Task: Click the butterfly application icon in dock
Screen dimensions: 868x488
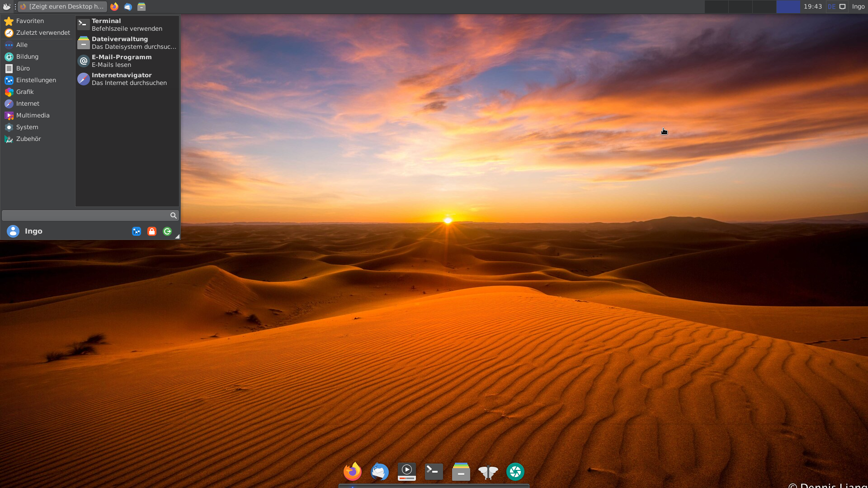Action: tap(488, 472)
